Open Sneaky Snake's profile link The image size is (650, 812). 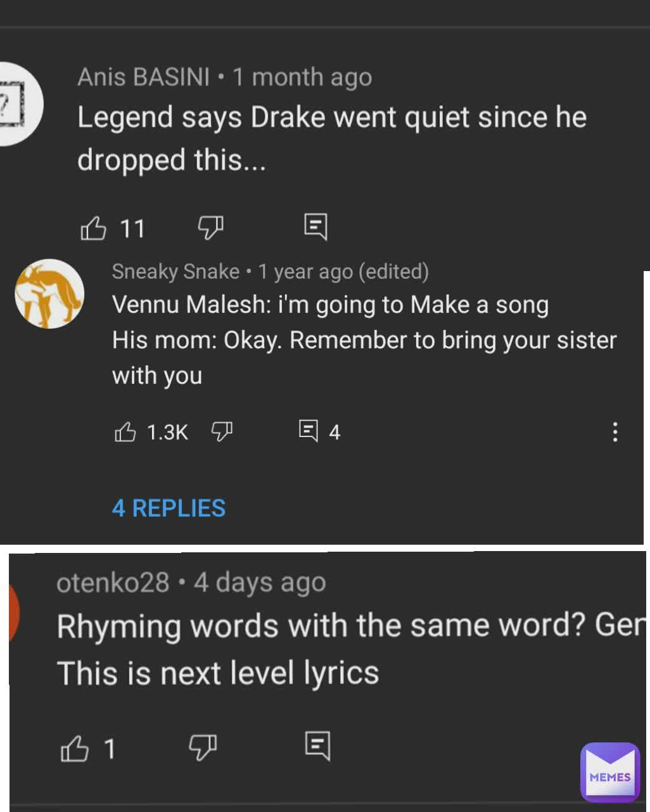175,272
